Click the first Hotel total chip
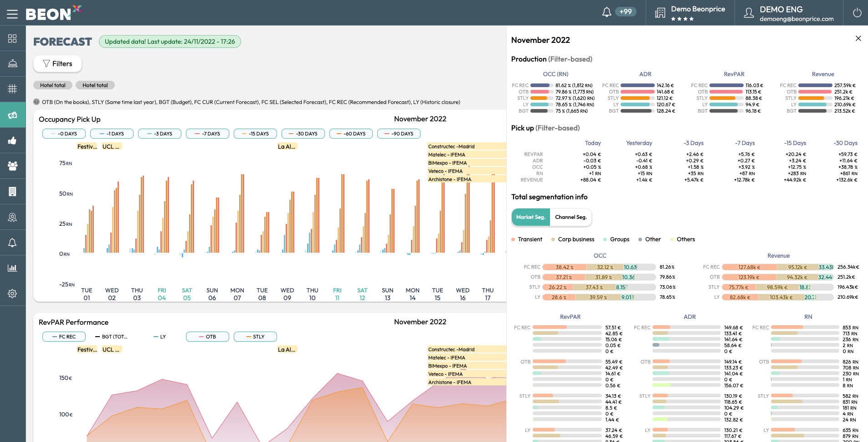 [52, 85]
